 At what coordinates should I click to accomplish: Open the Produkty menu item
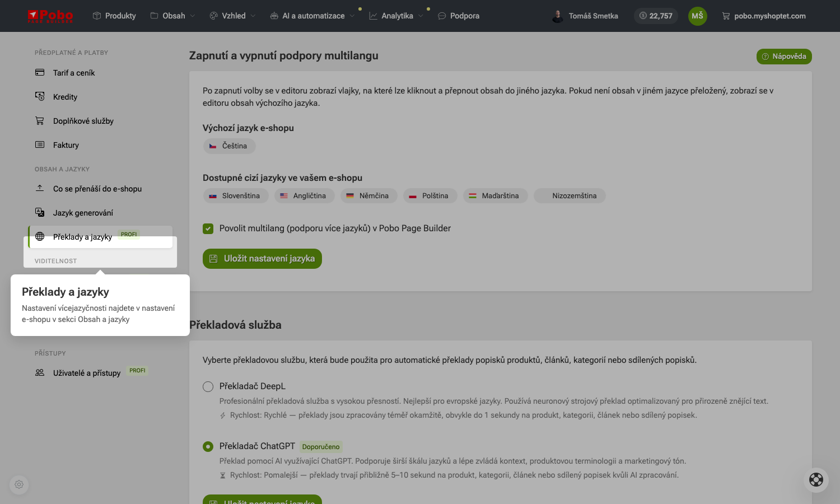tap(114, 16)
